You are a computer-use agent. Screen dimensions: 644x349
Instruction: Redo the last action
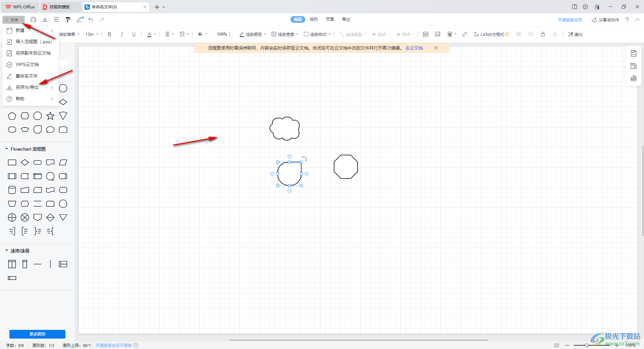(x=102, y=20)
